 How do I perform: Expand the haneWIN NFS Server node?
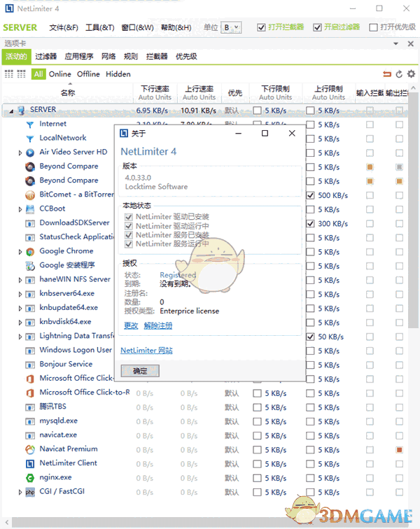tap(20, 280)
